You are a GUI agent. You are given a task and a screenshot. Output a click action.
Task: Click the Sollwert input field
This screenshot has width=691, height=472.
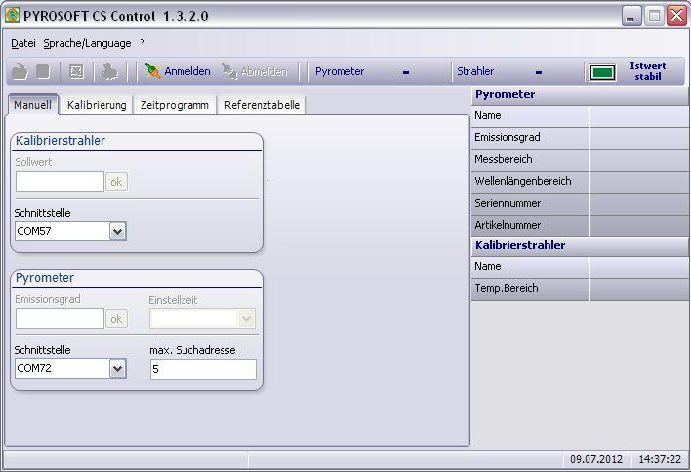point(60,181)
